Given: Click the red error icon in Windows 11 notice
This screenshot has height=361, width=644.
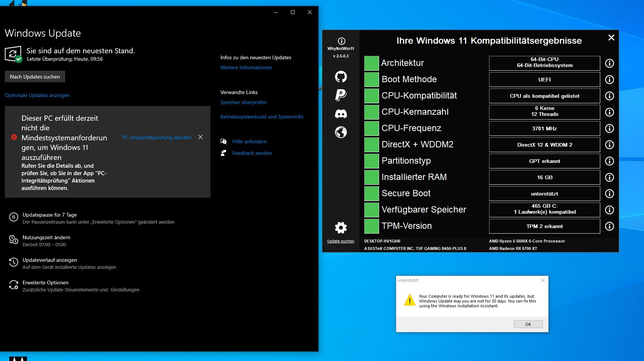Looking at the screenshot, I should 14,137.
